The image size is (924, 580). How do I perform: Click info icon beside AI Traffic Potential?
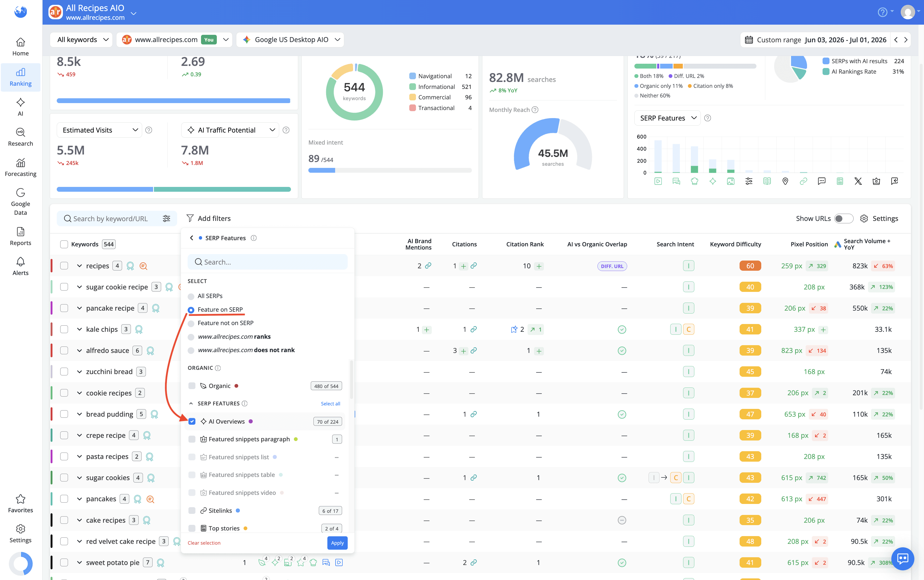pyautogui.click(x=286, y=130)
